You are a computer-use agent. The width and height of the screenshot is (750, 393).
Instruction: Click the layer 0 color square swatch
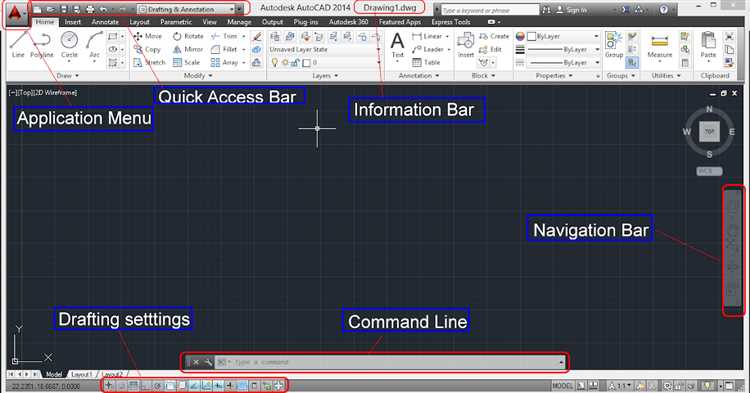[306, 63]
